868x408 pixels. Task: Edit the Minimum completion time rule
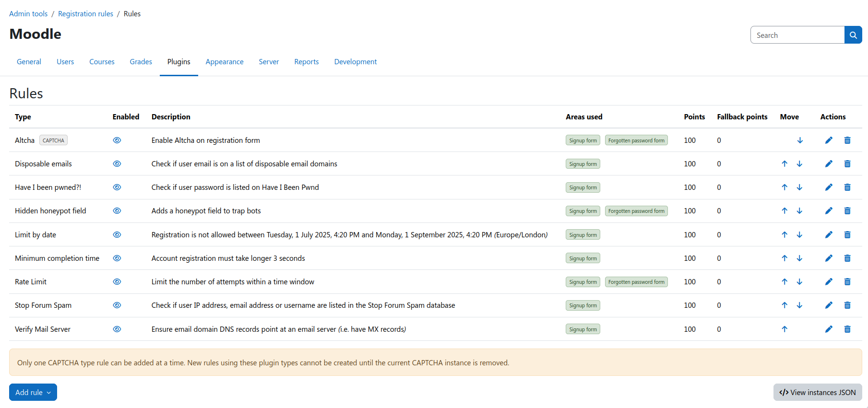829,258
